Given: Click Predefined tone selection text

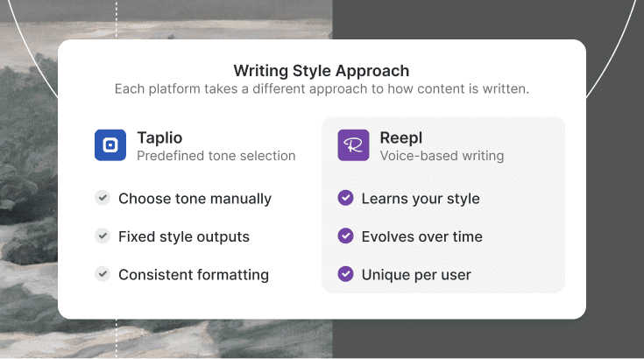Looking at the screenshot, I should point(216,156).
